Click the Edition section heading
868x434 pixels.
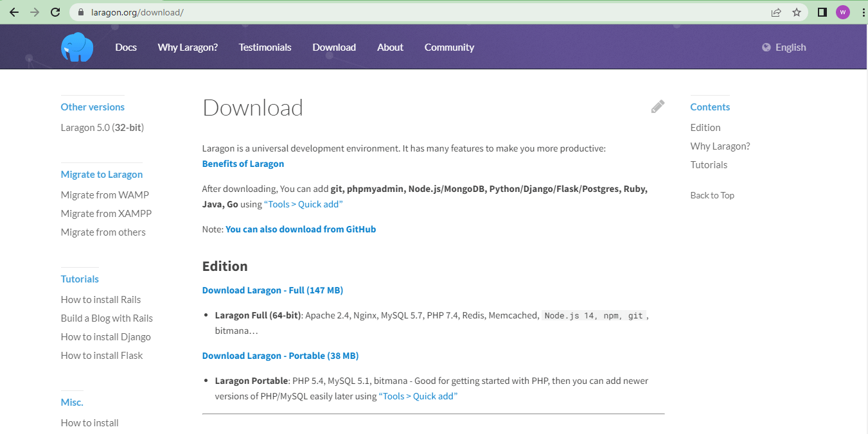coord(225,266)
